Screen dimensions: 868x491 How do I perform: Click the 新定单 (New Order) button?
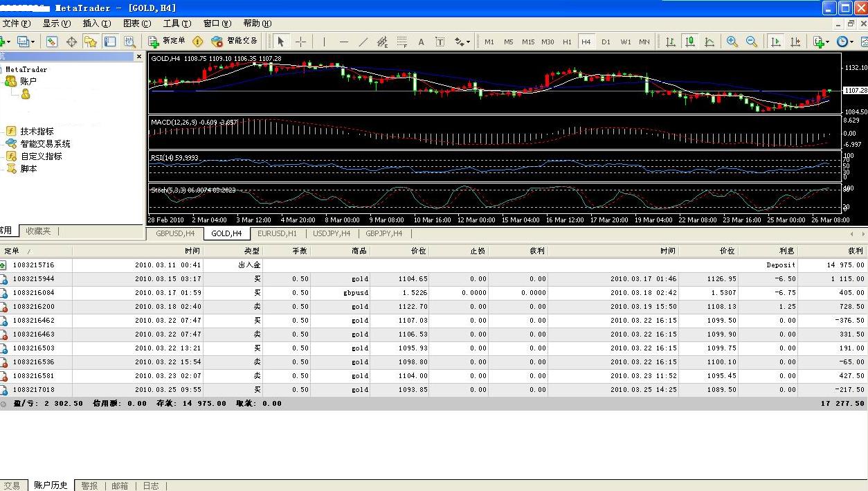(x=167, y=42)
